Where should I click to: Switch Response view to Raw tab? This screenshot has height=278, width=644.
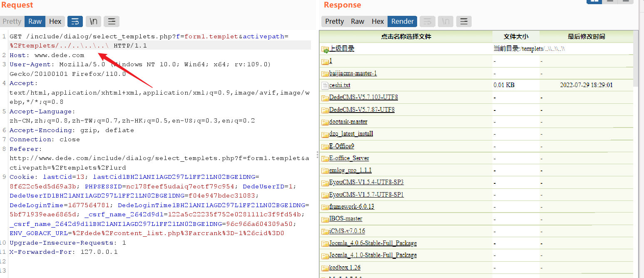point(358,21)
